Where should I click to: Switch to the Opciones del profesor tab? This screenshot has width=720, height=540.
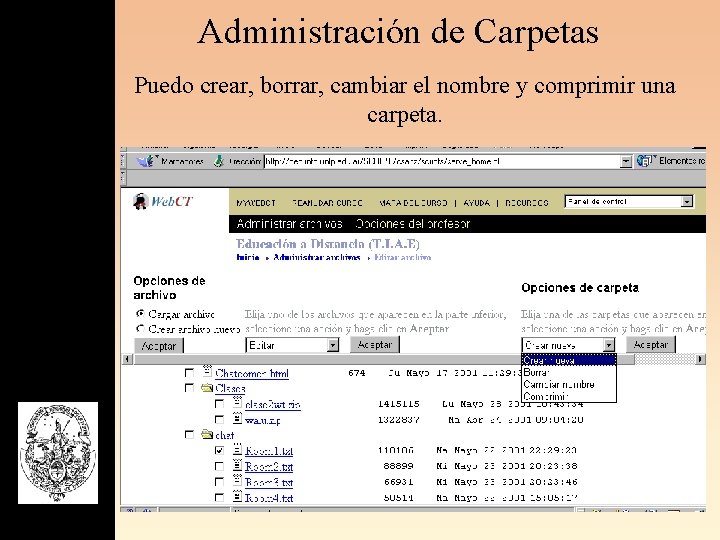[x=412, y=224]
